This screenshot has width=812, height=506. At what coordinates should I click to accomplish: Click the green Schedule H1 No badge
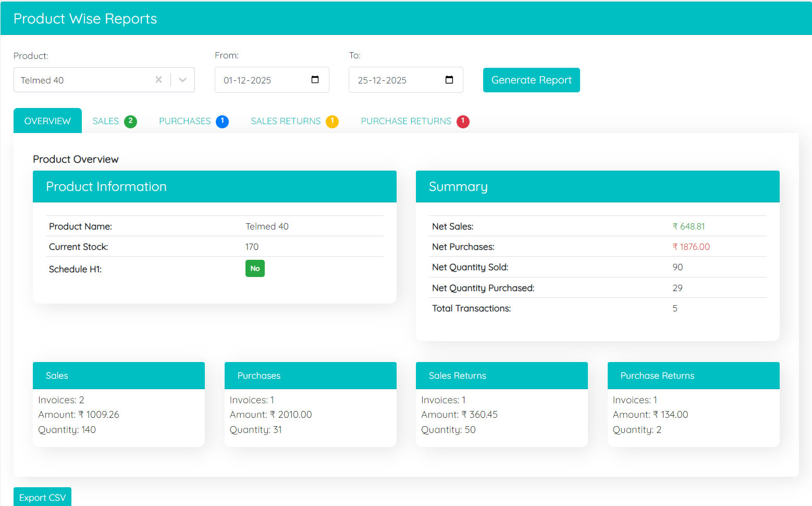255,269
